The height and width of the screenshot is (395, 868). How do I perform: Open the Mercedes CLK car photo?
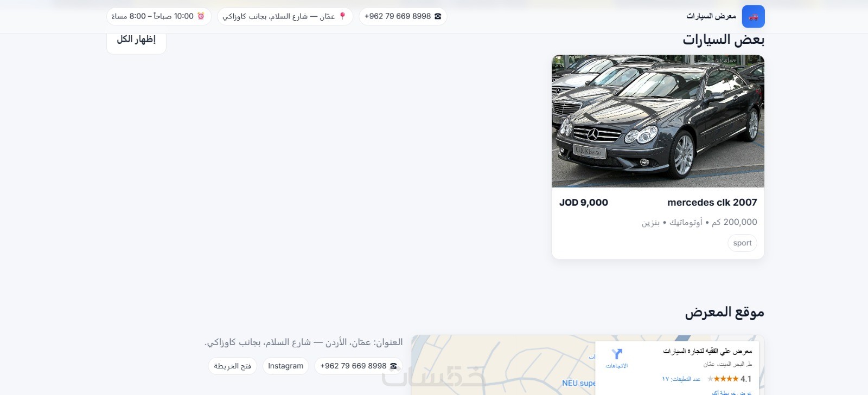click(658, 121)
